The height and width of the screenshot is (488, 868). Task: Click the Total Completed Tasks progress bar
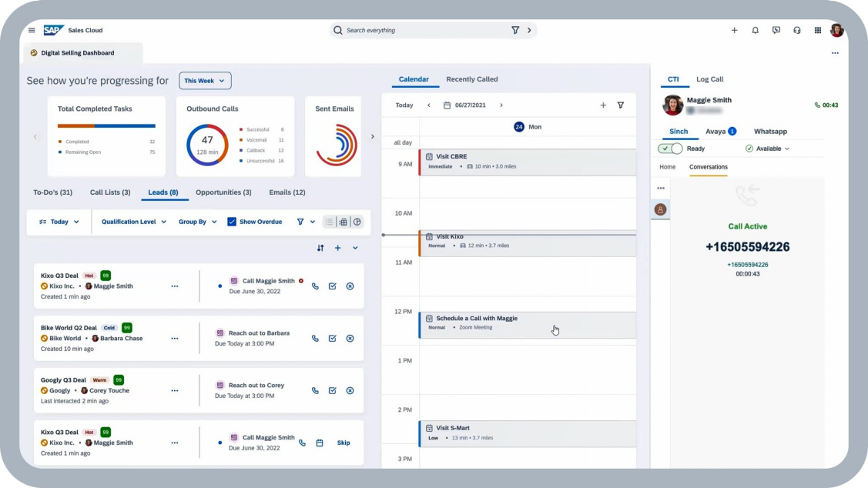pos(106,126)
